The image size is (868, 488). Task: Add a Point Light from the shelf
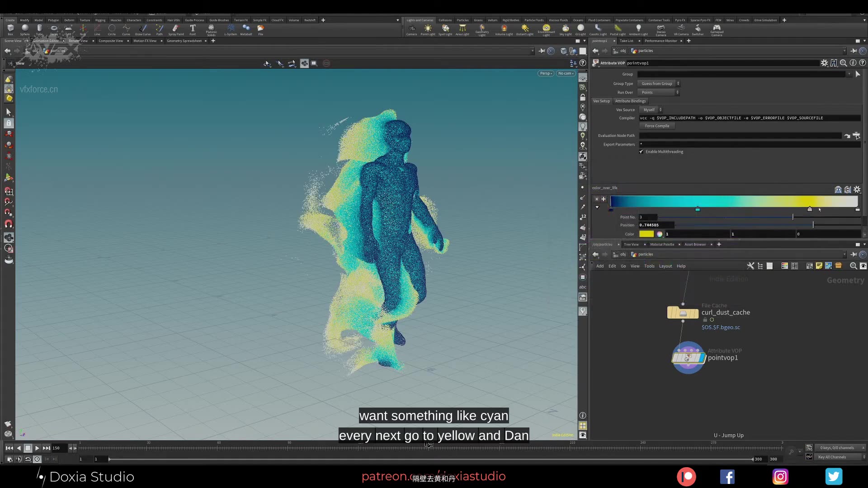[x=428, y=28]
